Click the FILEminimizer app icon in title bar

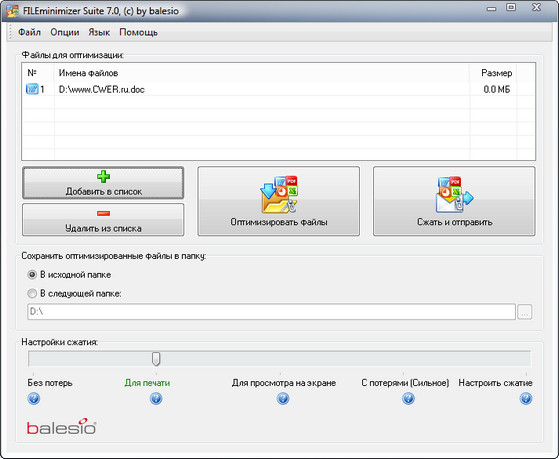[12, 11]
